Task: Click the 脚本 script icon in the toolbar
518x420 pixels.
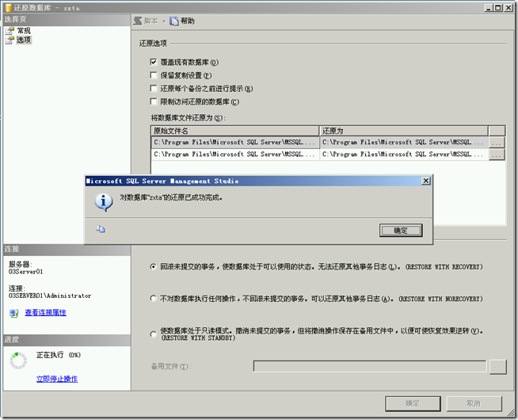Action: 138,21
